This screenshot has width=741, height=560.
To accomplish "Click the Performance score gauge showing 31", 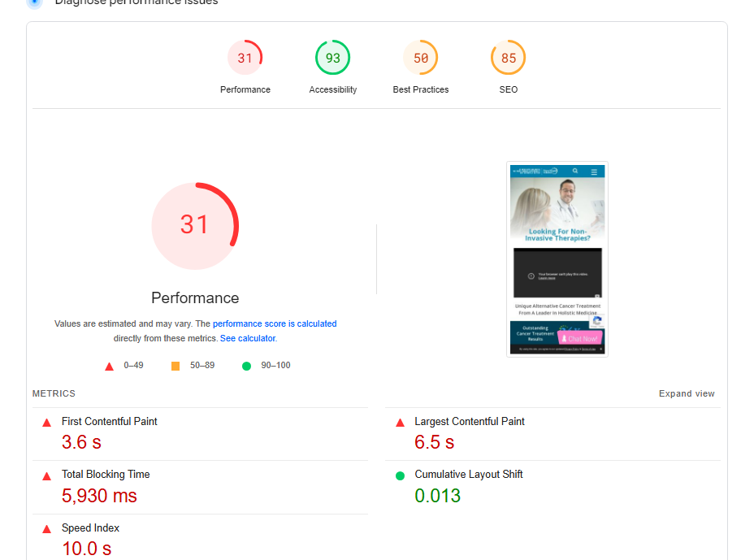I will pos(245,58).
